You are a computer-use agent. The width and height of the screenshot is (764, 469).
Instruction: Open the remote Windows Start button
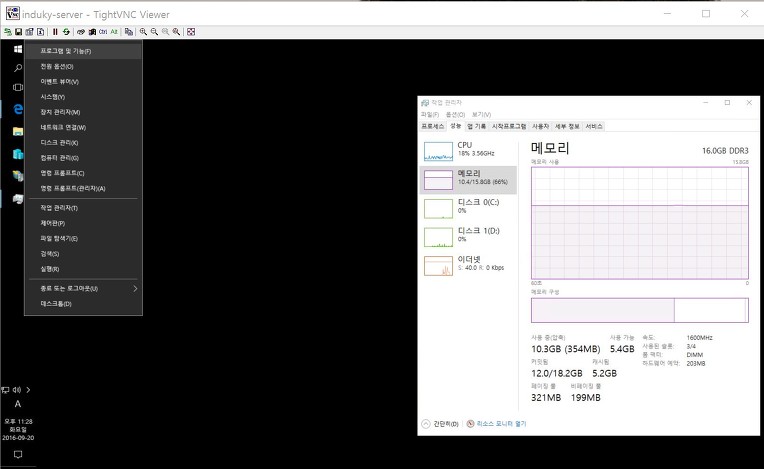pyautogui.click(x=17, y=49)
